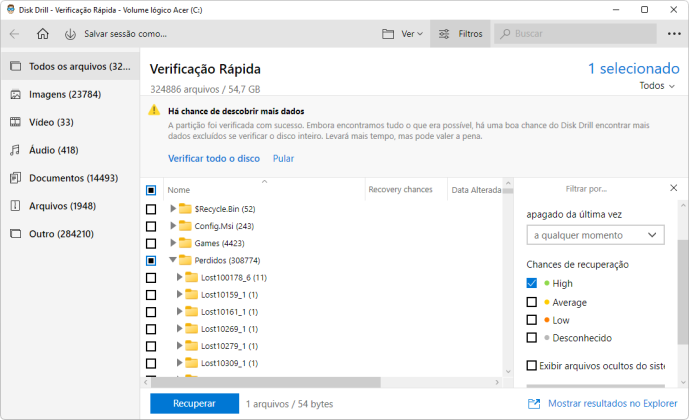Click the Salvar sessão como... label
The height and width of the screenshot is (420, 689).
pyautogui.click(x=125, y=34)
